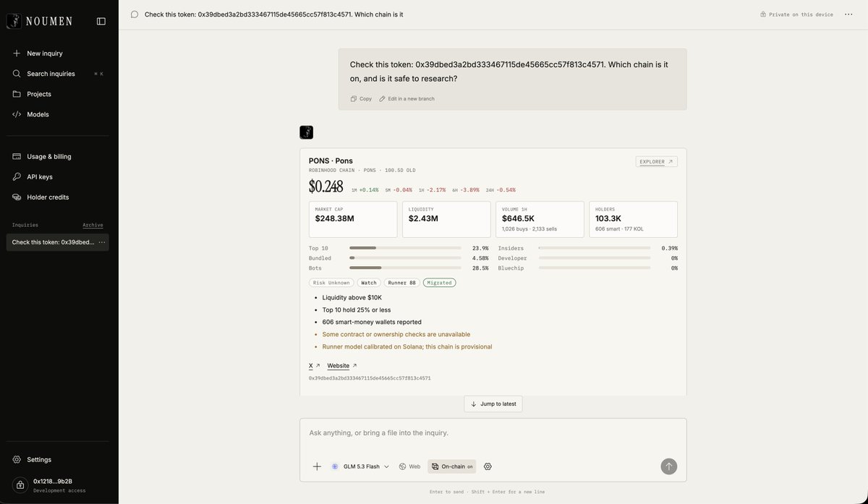Click the Settings gear icon in sidebar

pos(17,460)
